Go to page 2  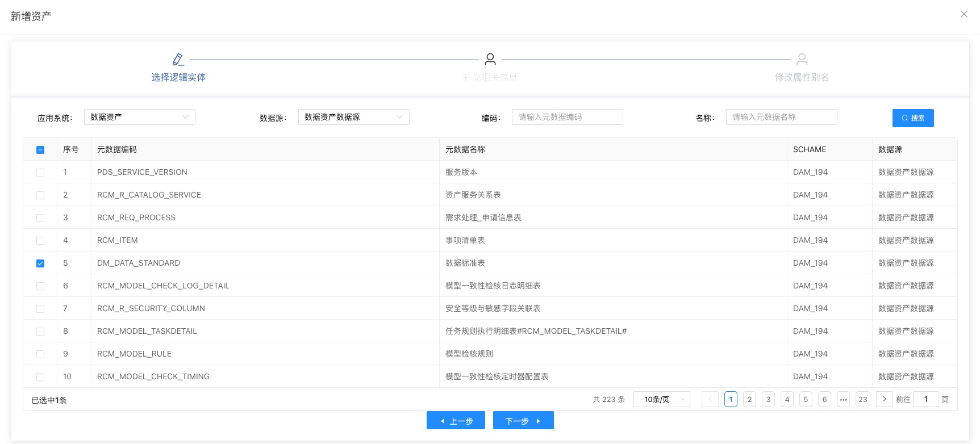[x=750, y=399]
